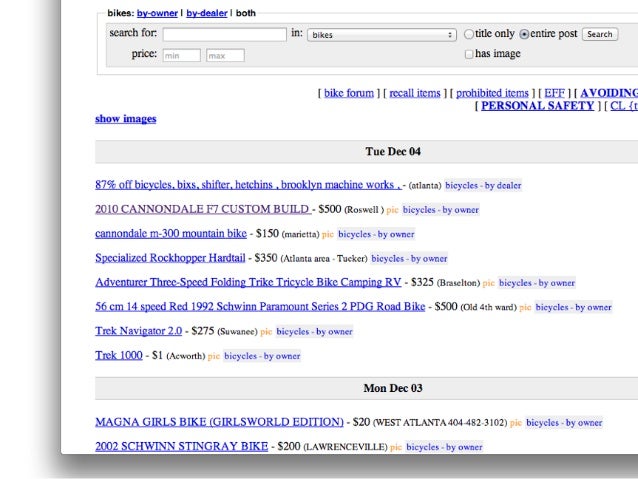Click 'bicycles - by owner' tag on MAGNA GIRLS row
638x479 pixels.
point(564,423)
